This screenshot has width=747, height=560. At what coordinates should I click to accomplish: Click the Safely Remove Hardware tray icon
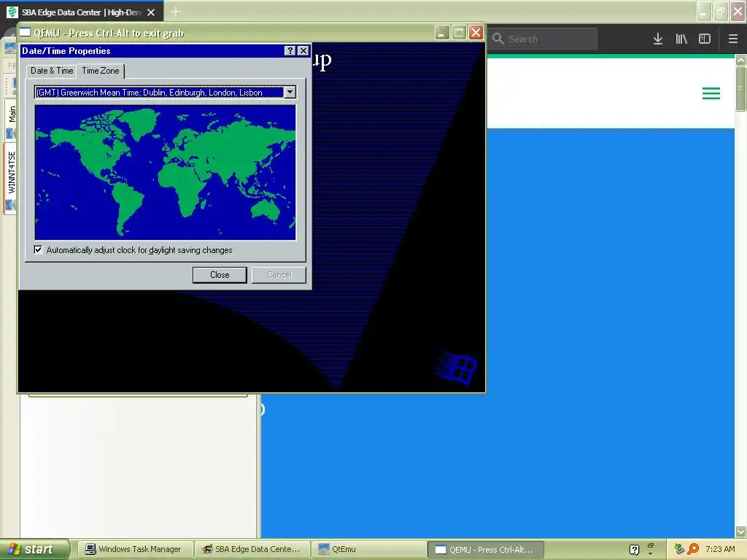click(x=679, y=549)
